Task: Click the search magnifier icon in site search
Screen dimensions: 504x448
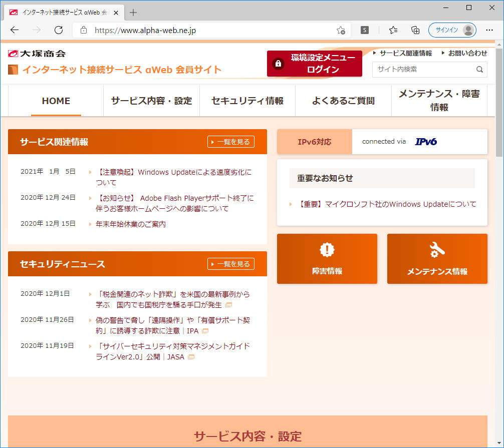Action: 479,70
